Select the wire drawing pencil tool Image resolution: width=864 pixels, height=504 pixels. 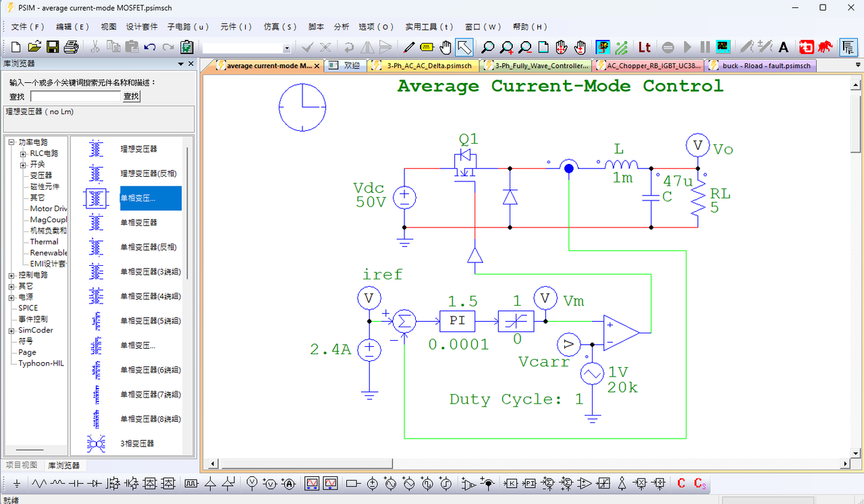point(408,47)
